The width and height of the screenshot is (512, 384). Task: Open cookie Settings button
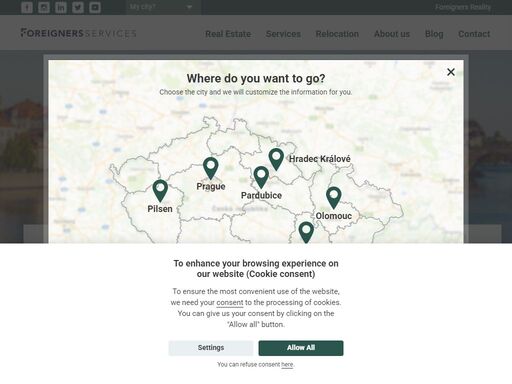pos(211,348)
